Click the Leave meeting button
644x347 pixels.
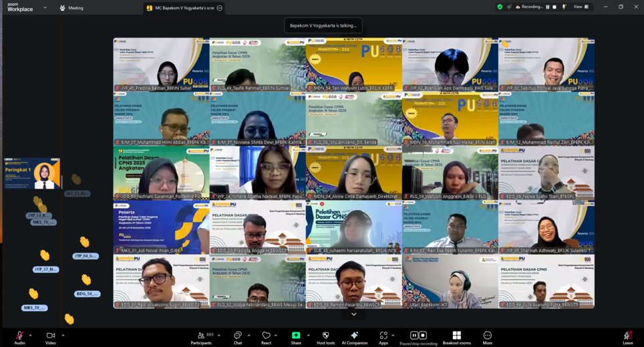click(x=627, y=336)
